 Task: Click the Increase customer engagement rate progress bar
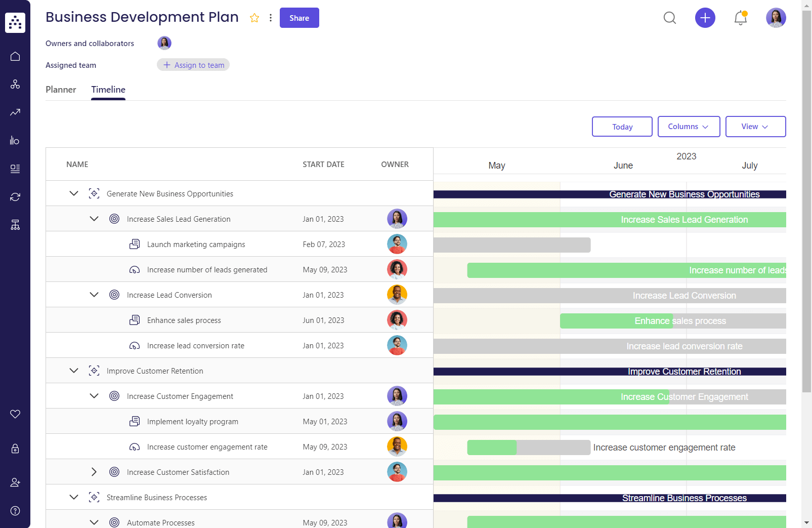tap(529, 447)
